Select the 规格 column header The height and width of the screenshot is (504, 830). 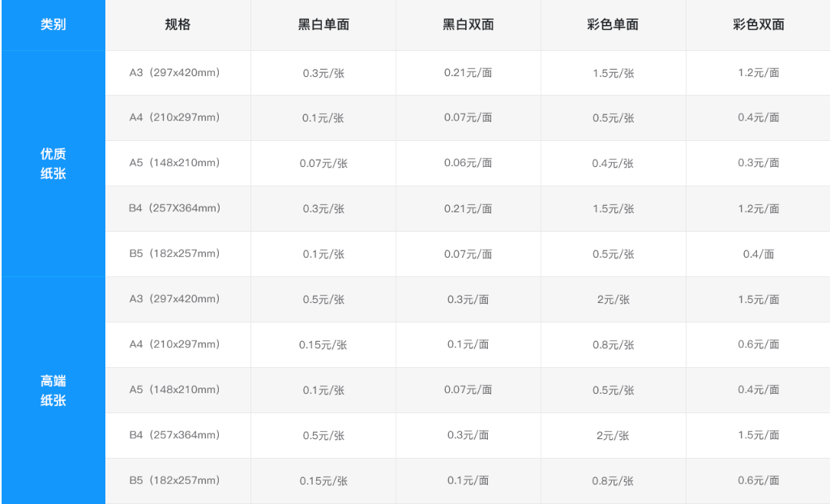click(x=178, y=25)
